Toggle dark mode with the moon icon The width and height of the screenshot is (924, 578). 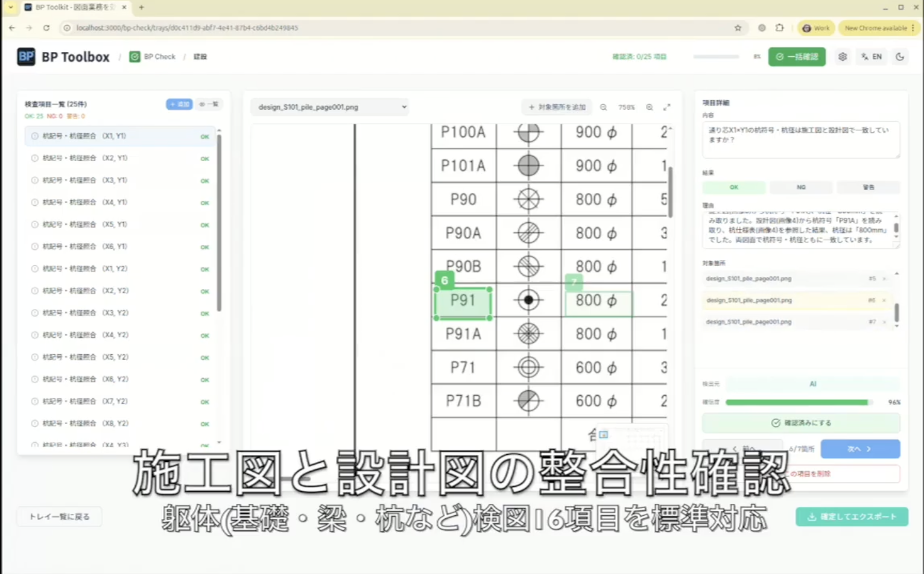[x=900, y=57]
